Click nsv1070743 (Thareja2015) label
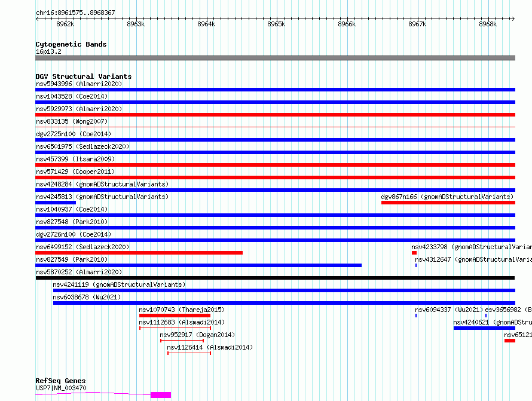Viewport: 532px width, 401px height. click(182, 310)
